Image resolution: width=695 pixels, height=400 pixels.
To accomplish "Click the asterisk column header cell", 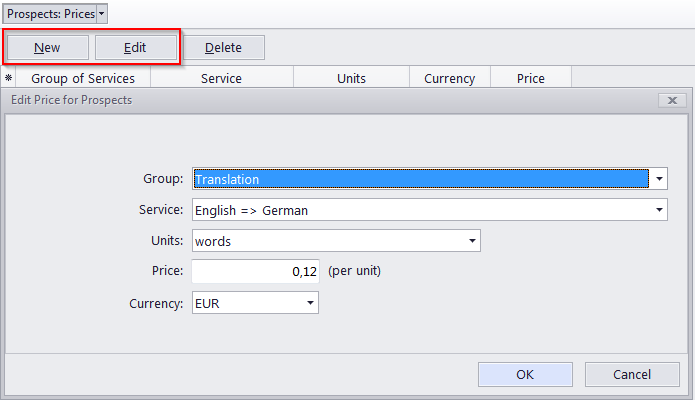I will point(9,78).
